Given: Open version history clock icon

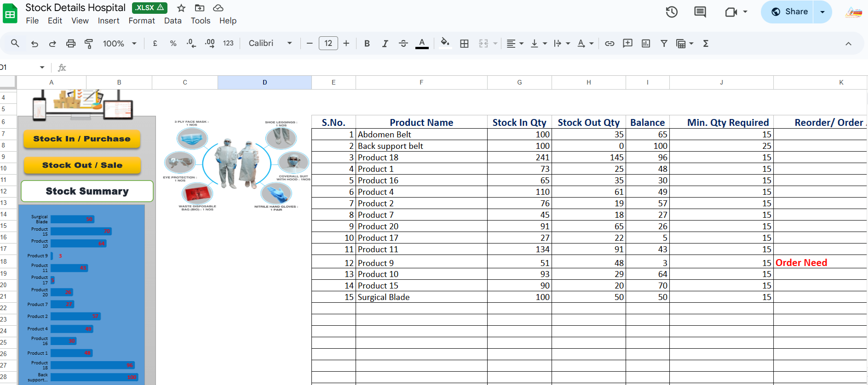Looking at the screenshot, I should click(x=672, y=12).
